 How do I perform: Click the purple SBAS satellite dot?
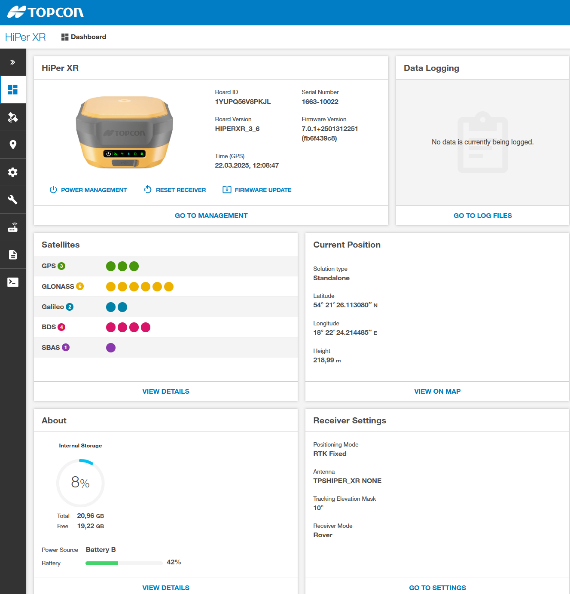pyautogui.click(x=111, y=348)
